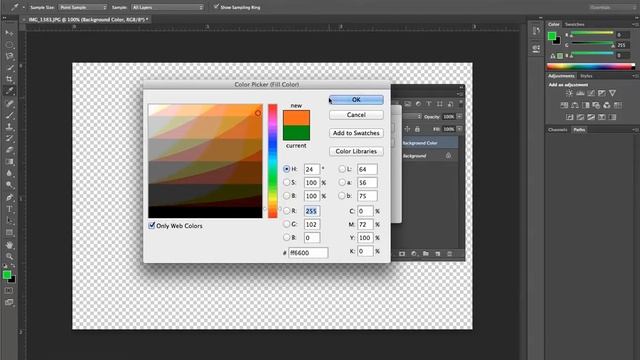Select the Gradient tool

point(9,162)
